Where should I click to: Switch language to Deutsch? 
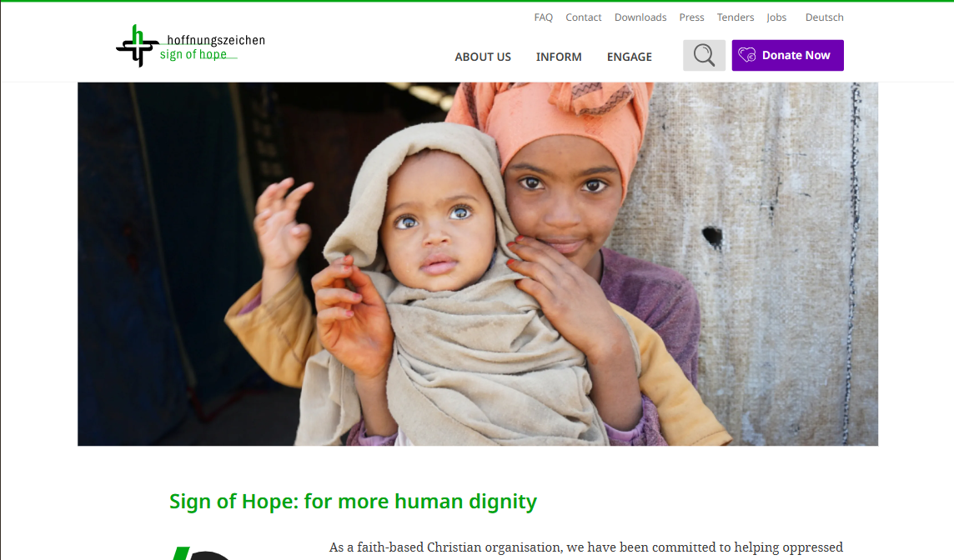pyautogui.click(x=825, y=17)
